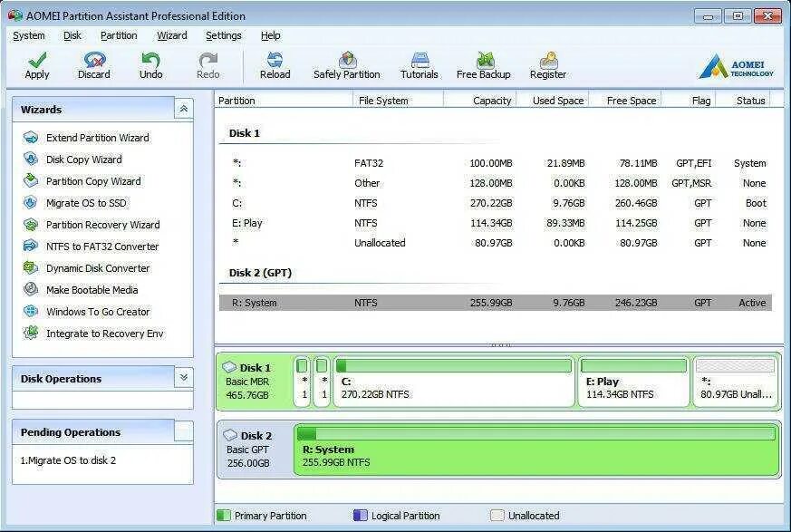Screen dimensions: 791x532
Task: Click the Discard toolbar icon
Action: pos(94,60)
